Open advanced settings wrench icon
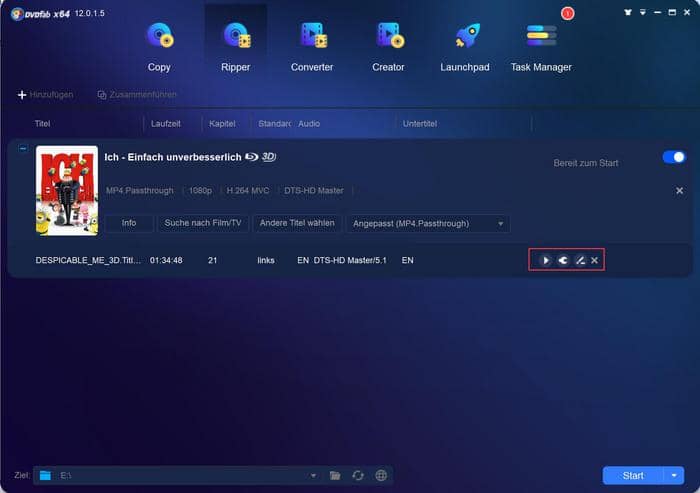 pyautogui.click(x=563, y=260)
